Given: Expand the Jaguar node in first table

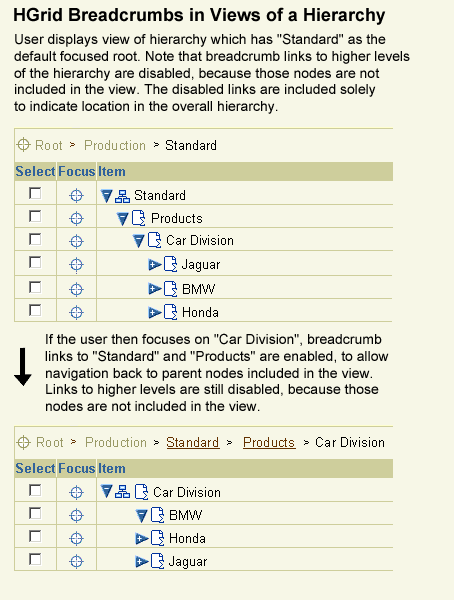Looking at the screenshot, I should pyautogui.click(x=155, y=264).
